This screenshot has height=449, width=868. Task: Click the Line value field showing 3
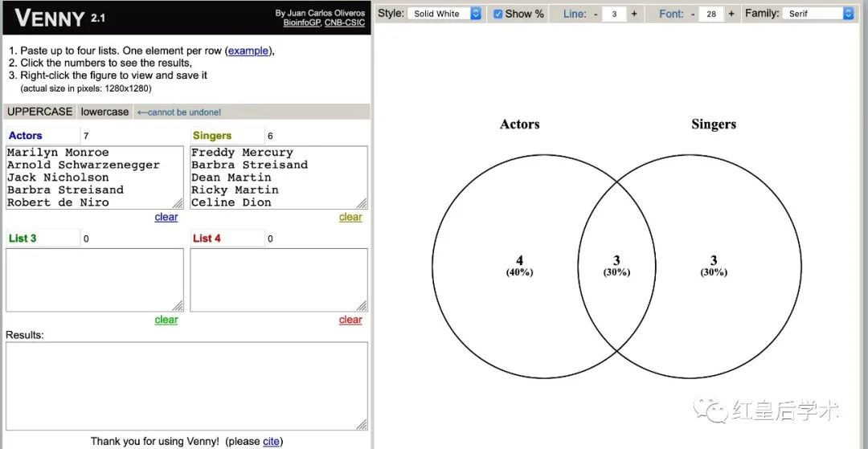[615, 14]
